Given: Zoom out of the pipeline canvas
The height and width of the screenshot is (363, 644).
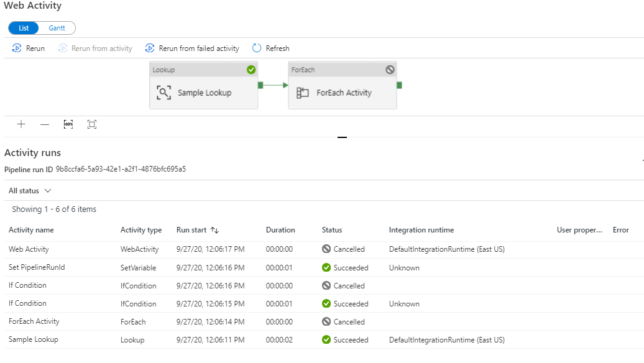Looking at the screenshot, I should pyautogui.click(x=44, y=124).
